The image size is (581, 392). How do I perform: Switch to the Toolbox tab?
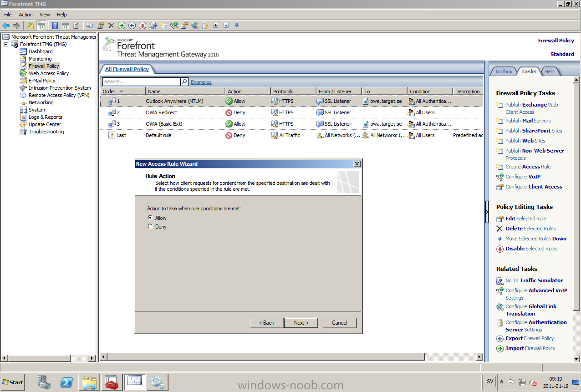[504, 71]
